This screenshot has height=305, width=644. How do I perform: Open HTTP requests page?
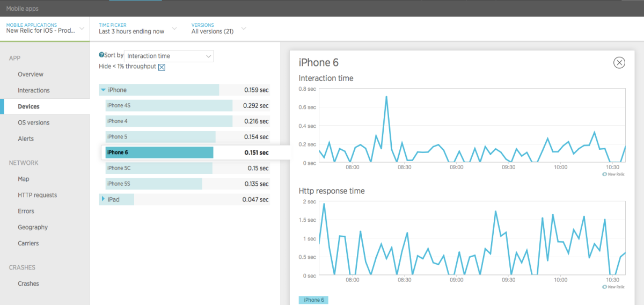click(x=37, y=195)
